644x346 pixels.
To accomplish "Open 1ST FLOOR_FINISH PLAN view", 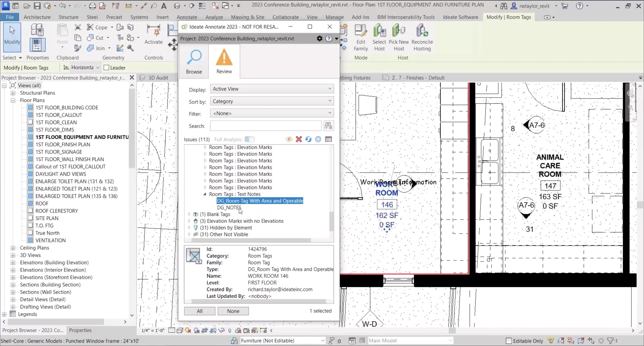I will coord(63,144).
